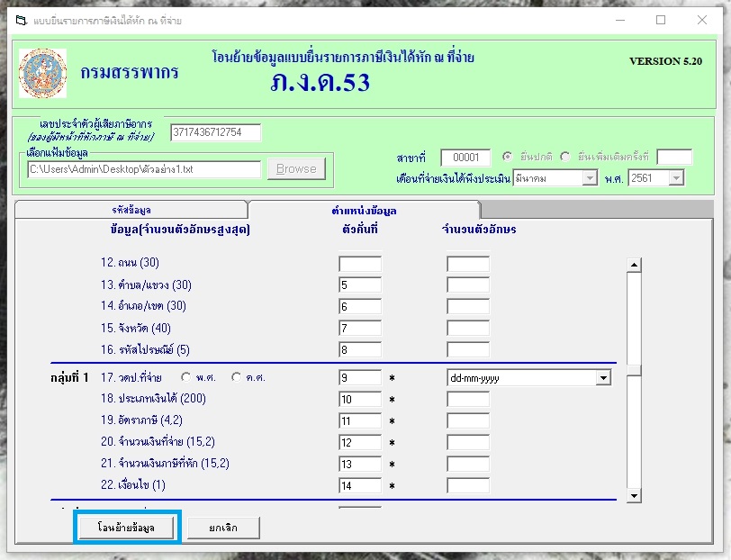Screen dimensions: 731x560
Task: Maximize the ภ.ง.ด.53 window
Action: (x=661, y=20)
